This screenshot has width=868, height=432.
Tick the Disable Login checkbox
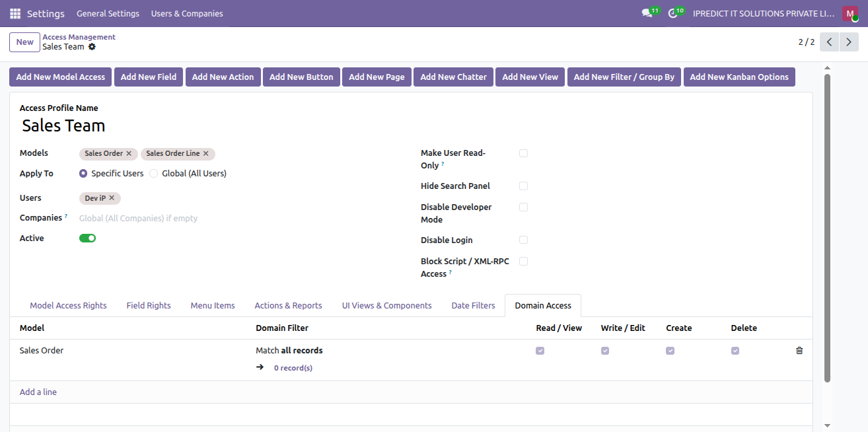tap(523, 240)
